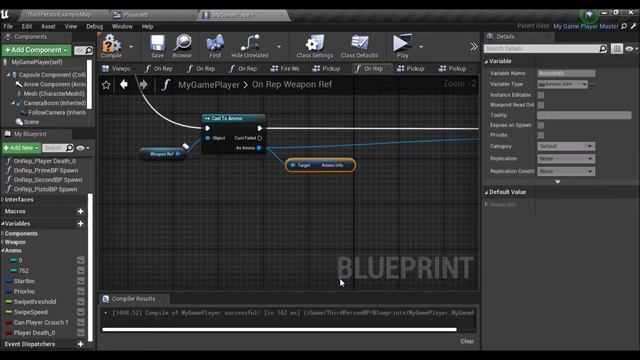Click the Add Component button
The width and height of the screenshot is (640, 360).
(x=36, y=50)
